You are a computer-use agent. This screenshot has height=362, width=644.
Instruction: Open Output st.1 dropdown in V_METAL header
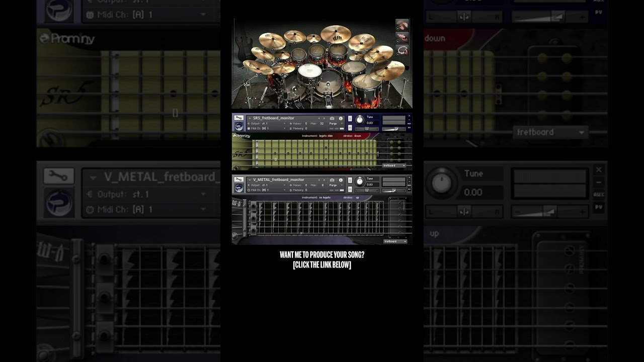click(x=266, y=185)
